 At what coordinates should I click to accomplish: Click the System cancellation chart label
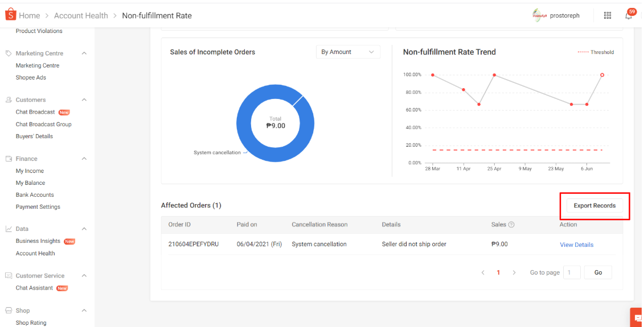(218, 152)
